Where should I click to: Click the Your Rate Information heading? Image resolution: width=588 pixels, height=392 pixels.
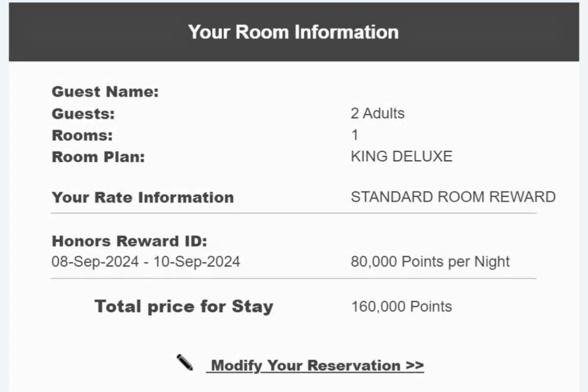click(143, 197)
